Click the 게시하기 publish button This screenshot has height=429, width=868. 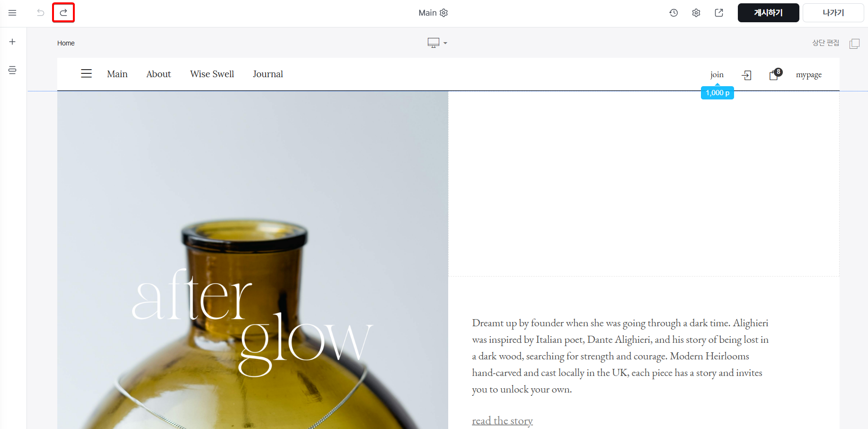(768, 13)
